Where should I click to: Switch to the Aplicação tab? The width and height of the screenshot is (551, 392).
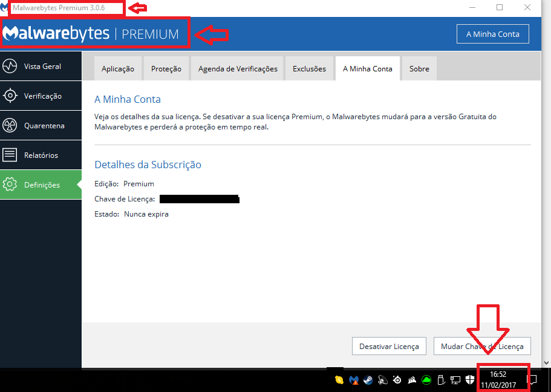[118, 68]
